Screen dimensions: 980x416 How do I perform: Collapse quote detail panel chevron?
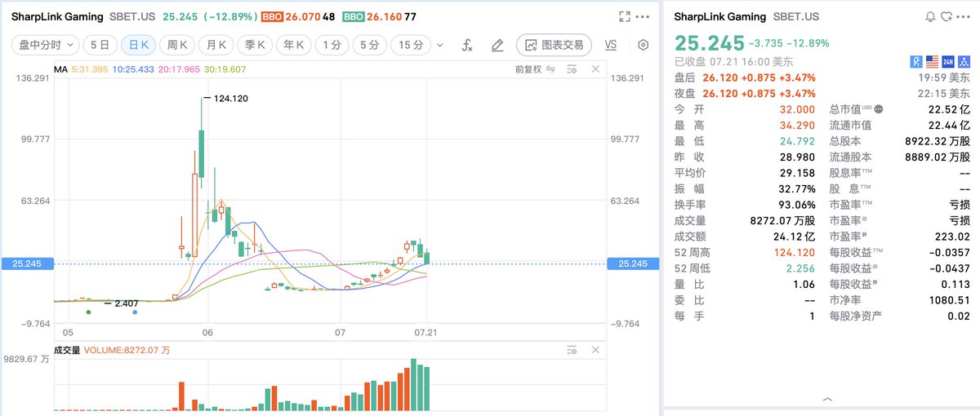(x=827, y=399)
